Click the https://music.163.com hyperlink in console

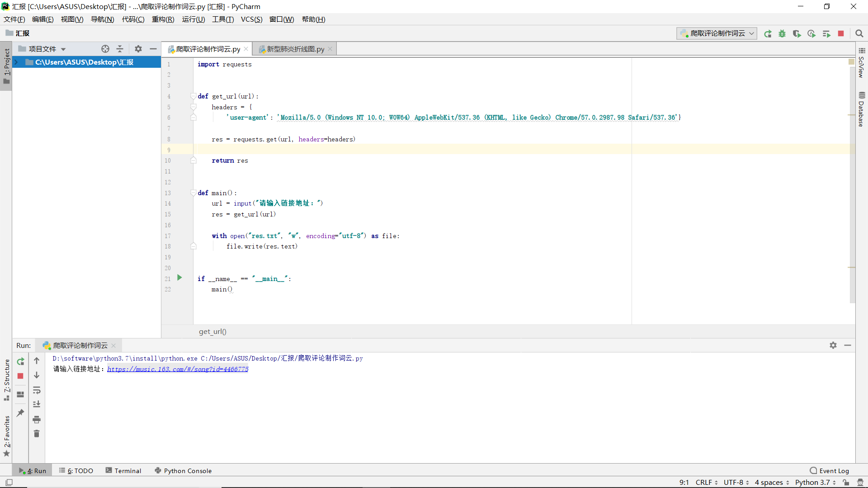(177, 369)
